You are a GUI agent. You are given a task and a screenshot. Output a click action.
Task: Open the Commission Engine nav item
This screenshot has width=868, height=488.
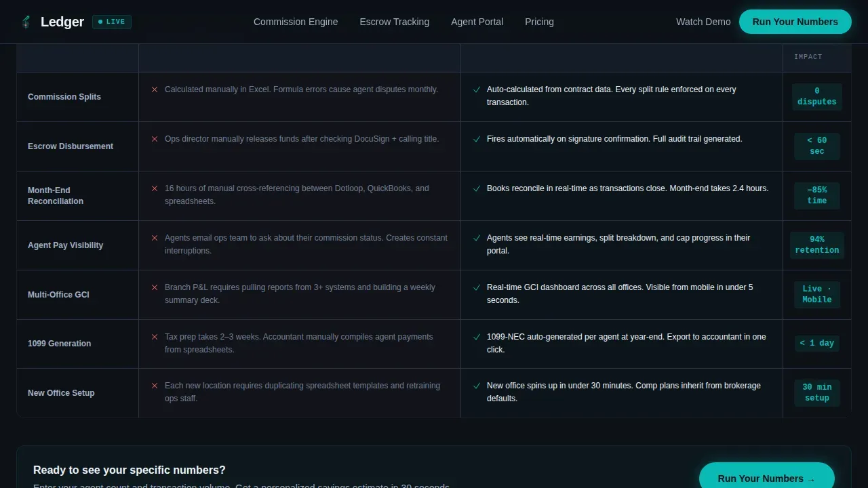(x=296, y=22)
